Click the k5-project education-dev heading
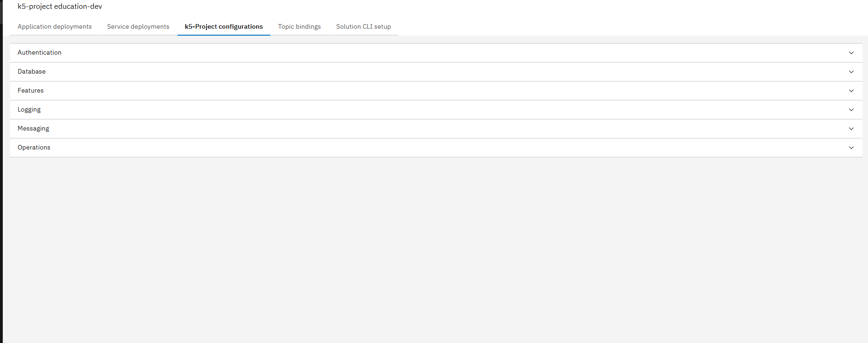Viewport: 868px width, 343px height. click(x=60, y=6)
